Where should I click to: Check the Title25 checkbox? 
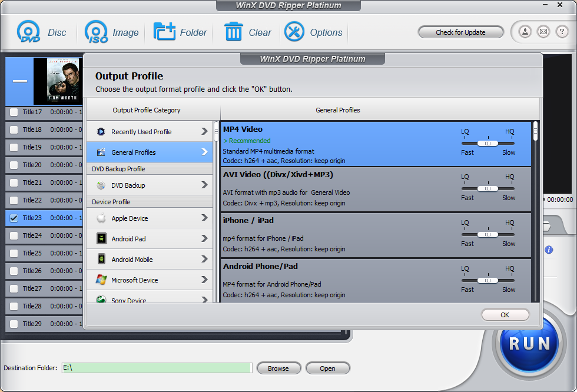14,253
